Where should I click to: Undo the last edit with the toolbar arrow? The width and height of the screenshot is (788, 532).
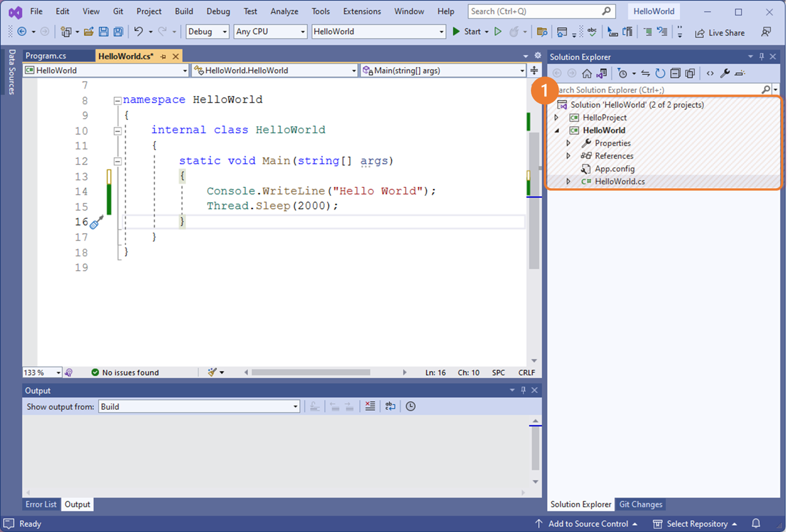pyautogui.click(x=138, y=32)
